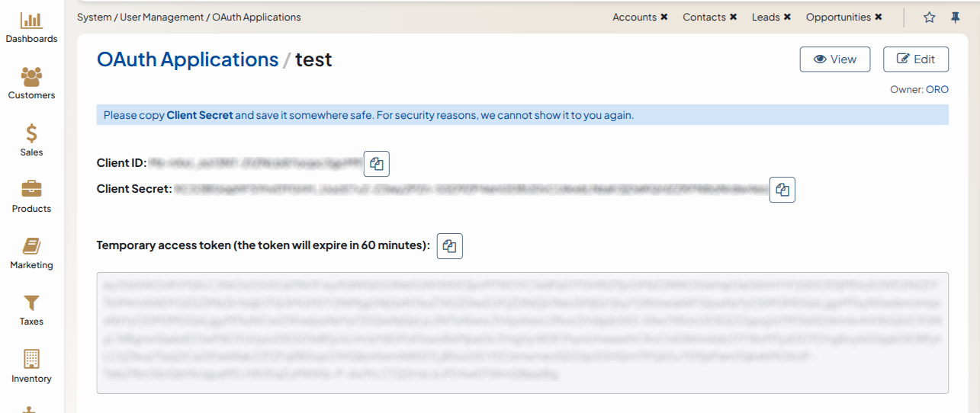Switch to the Contacts pinned tab
The width and height of the screenshot is (980, 413).
pyautogui.click(x=704, y=18)
